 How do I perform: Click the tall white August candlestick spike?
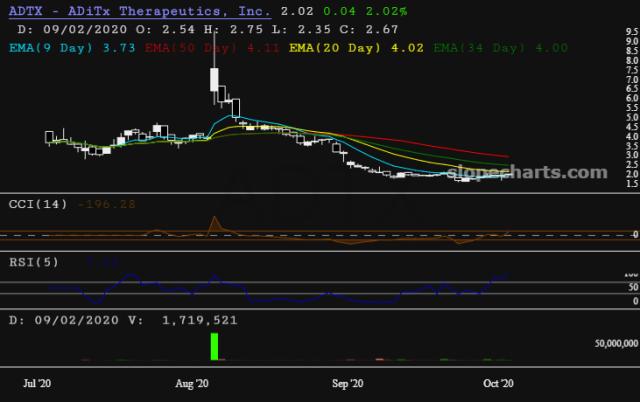point(213,80)
